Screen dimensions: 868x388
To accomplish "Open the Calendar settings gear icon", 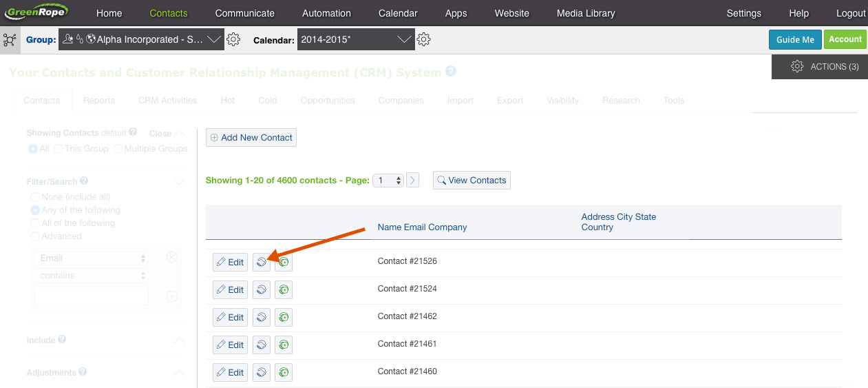I will tap(424, 40).
